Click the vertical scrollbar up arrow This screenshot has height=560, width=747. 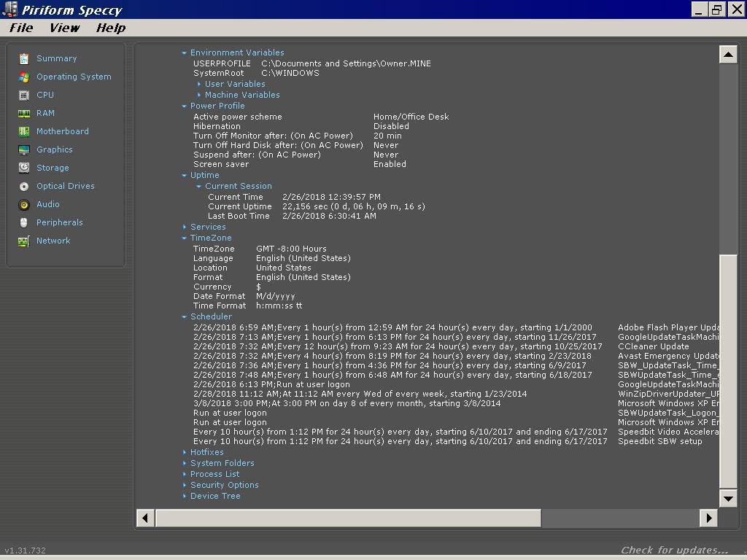728,55
